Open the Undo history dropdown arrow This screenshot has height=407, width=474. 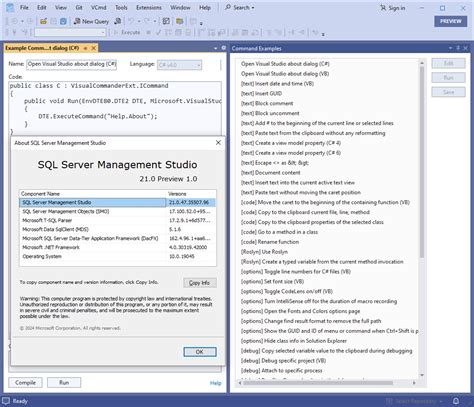click(139, 21)
